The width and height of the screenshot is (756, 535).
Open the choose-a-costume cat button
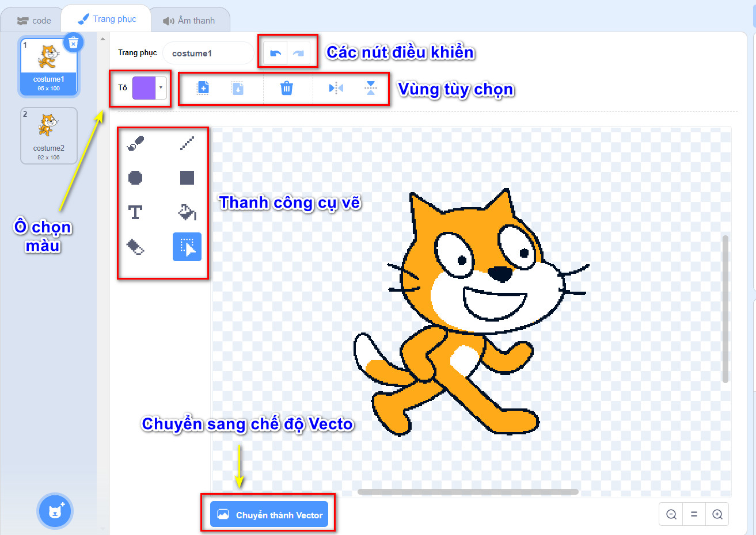(x=55, y=511)
